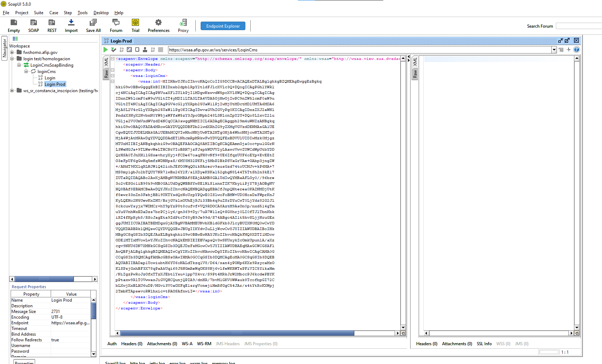
Task: Switch the response pane to Raw view
Action: [x=415, y=74]
